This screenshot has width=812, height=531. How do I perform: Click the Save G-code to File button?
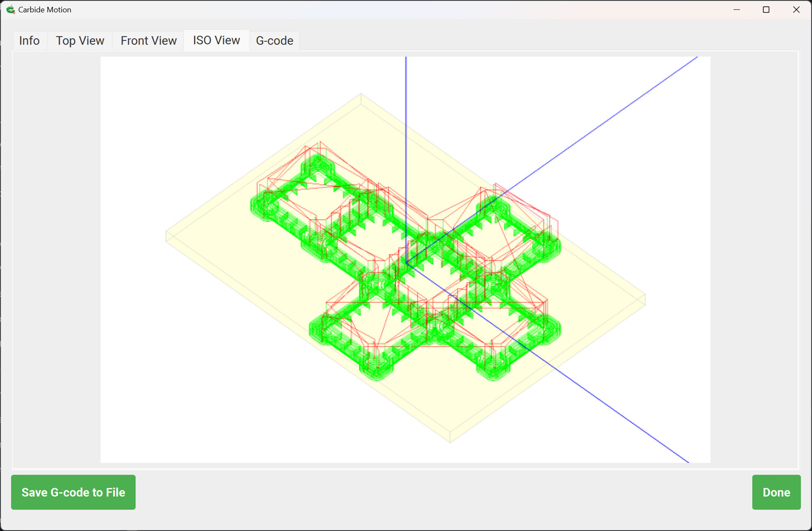click(73, 492)
